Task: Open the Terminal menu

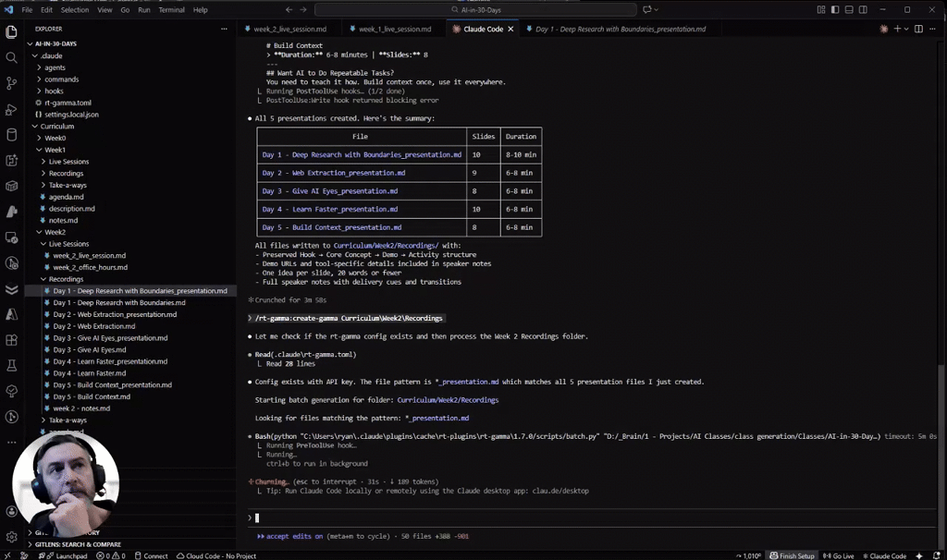Action: tap(171, 9)
